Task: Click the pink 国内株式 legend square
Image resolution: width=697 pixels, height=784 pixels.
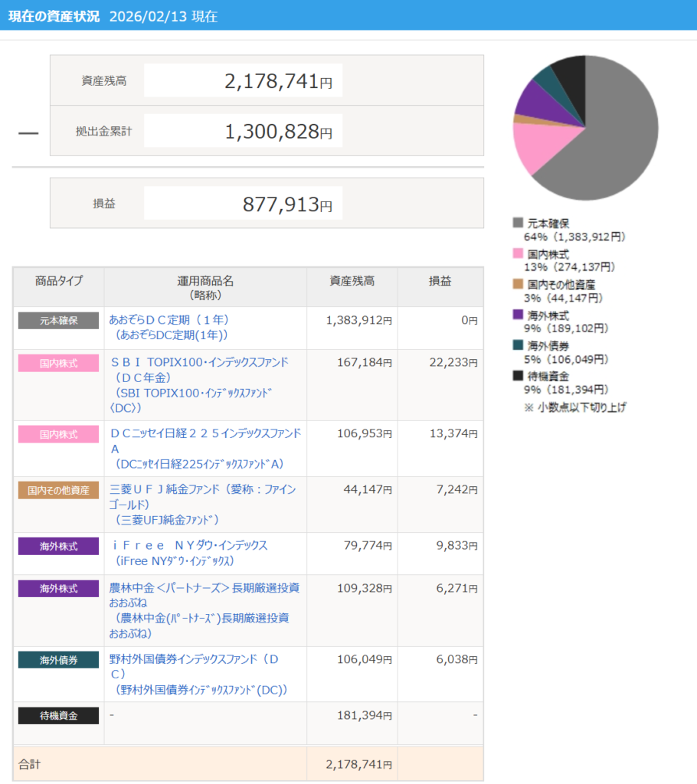Action: click(x=518, y=253)
